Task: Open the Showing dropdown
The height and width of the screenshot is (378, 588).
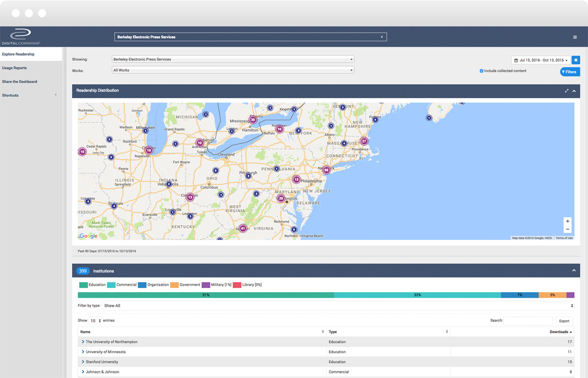Action: coord(233,59)
